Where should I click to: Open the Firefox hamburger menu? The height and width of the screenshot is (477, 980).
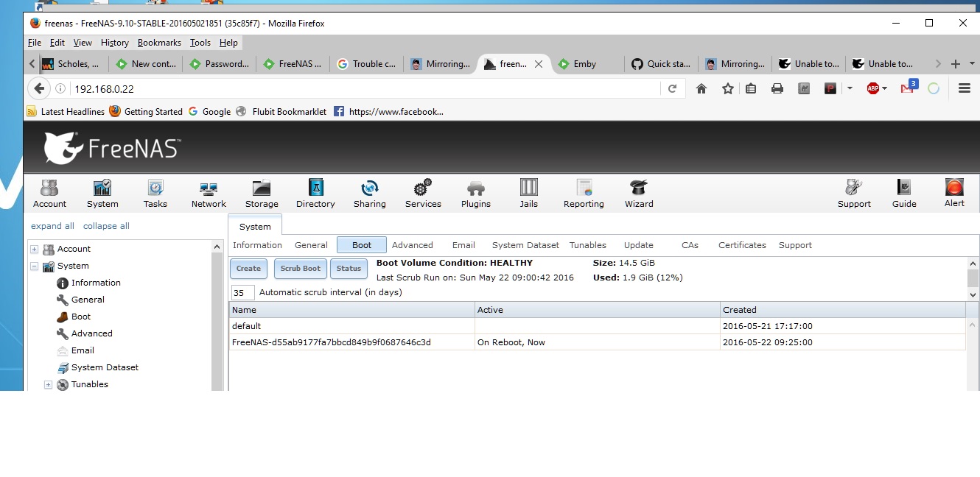pyautogui.click(x=965, y=88)
